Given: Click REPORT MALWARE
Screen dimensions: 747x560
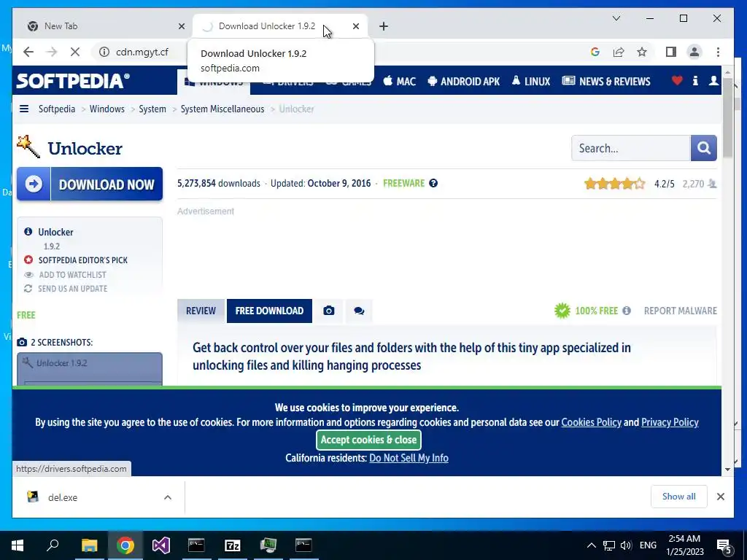Looking at the screenshot, I should [x=681, y=311].
